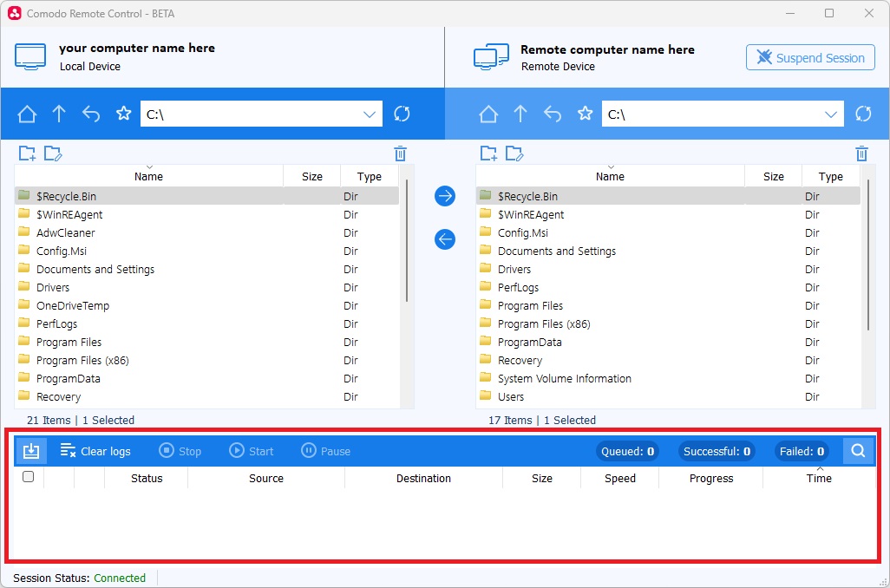Image resolution: width=890 pixels, height=588 pixels.
Task: Click Clear logs in transfer toolbar
Action: [x=95, y=451]
